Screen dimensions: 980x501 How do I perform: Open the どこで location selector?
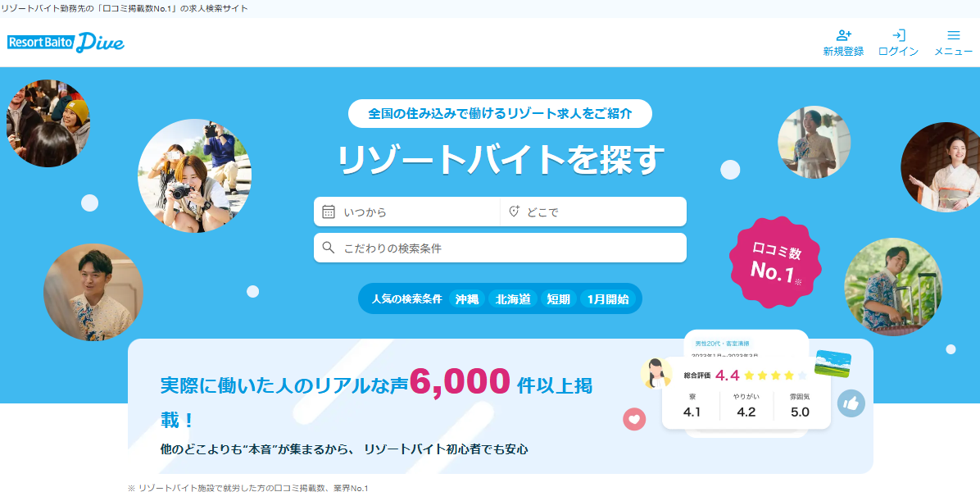tap(593, 212)
